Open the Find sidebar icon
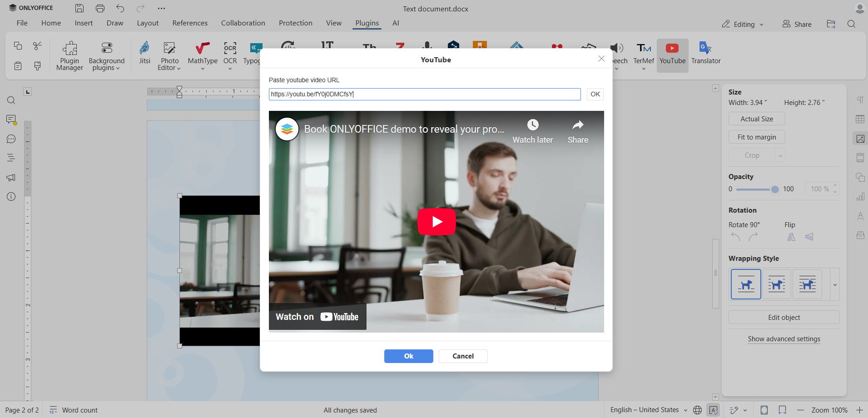The width and height of the screenshot is (868, 418). (11, 100)
